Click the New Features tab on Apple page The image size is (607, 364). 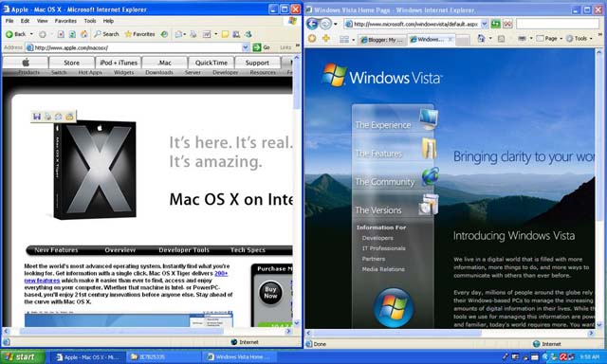[56, 250]
